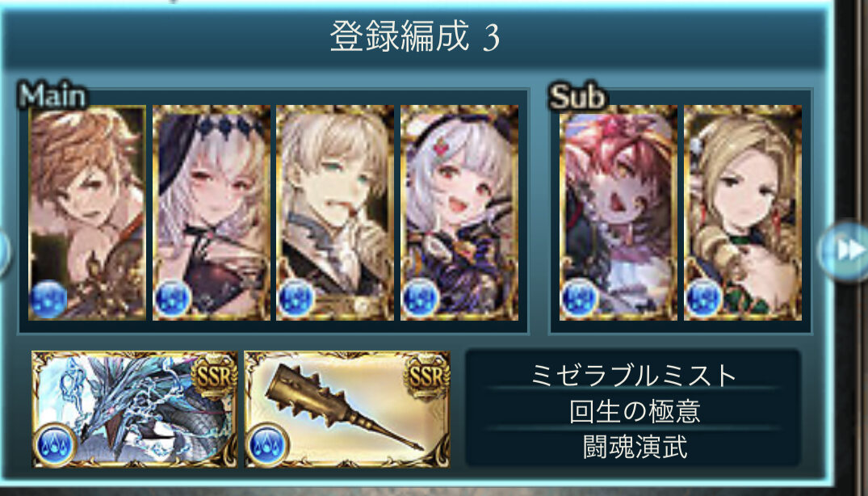Screen dimensions: 868x496
Task: Select the brown-haired main character portrait
Action: [87, 212]
